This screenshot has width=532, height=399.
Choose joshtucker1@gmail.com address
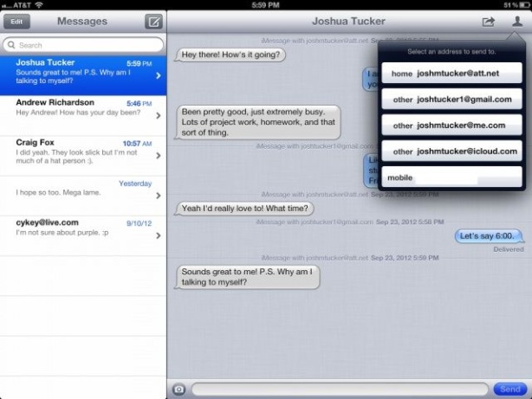click(451, 99)
